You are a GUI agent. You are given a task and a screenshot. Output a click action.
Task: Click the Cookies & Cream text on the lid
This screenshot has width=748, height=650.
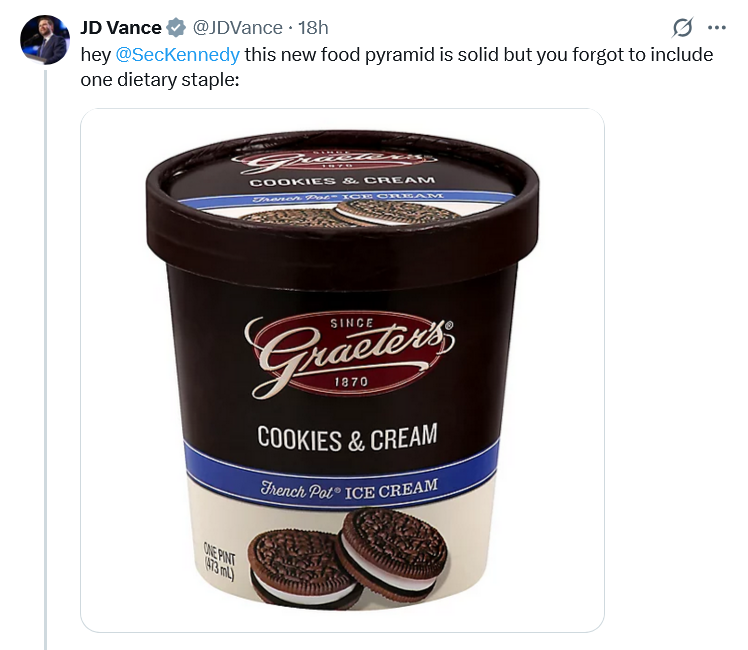[343, 181]
